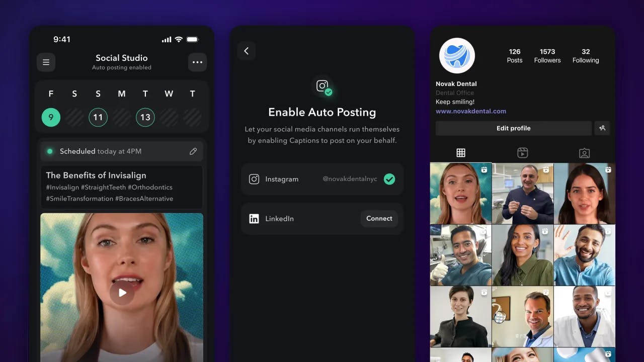Click the #BracesAlternative hashtag

(144, 199)
